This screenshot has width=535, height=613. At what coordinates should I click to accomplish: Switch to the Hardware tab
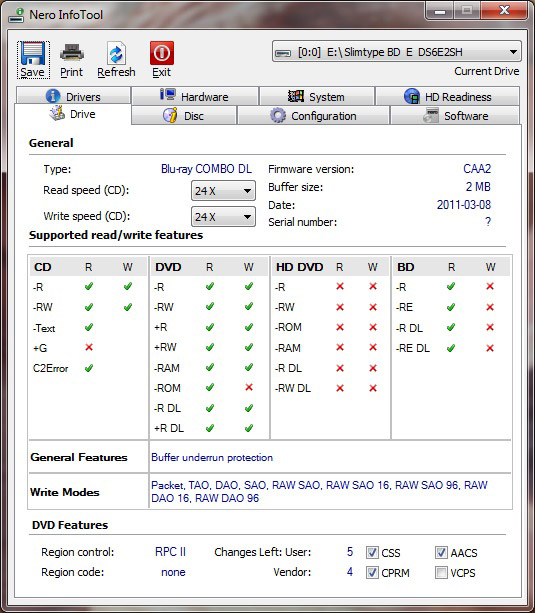[x=195, y=96]
